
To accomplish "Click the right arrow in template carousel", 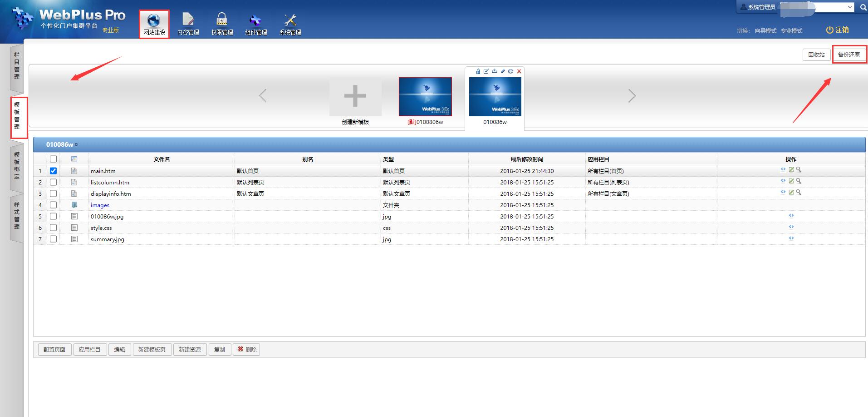I will pyautogui.click(x=632, y=96).
